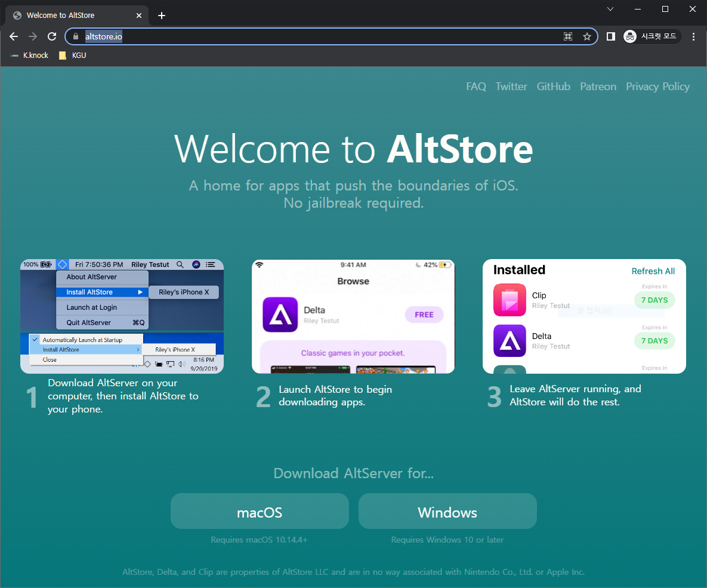707x588 pixels.
Task: Click the FREE button next to Delta
Action: coord(424,315)
